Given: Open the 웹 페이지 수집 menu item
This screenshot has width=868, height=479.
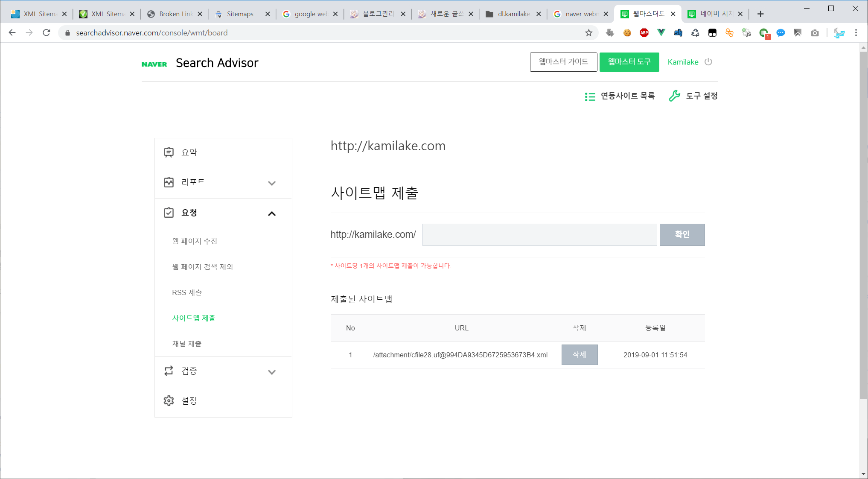Looking at the screenshot, I should click(x=195, y=241).
